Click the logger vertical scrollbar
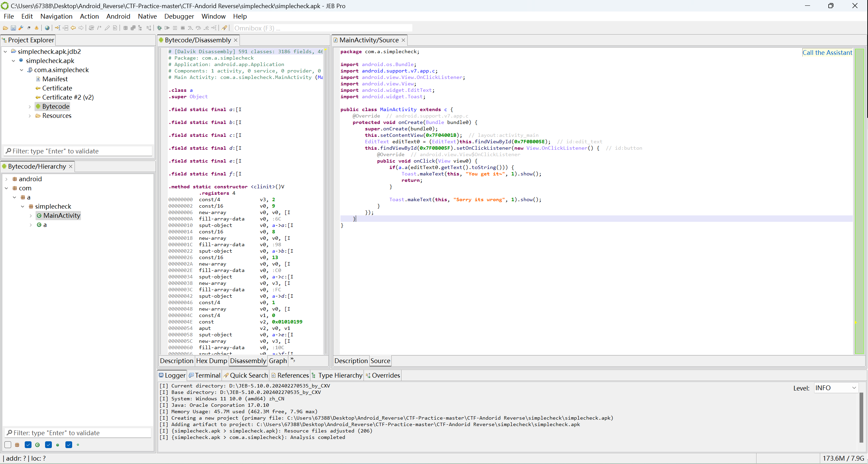868x464 pixels. coord(861,417)
